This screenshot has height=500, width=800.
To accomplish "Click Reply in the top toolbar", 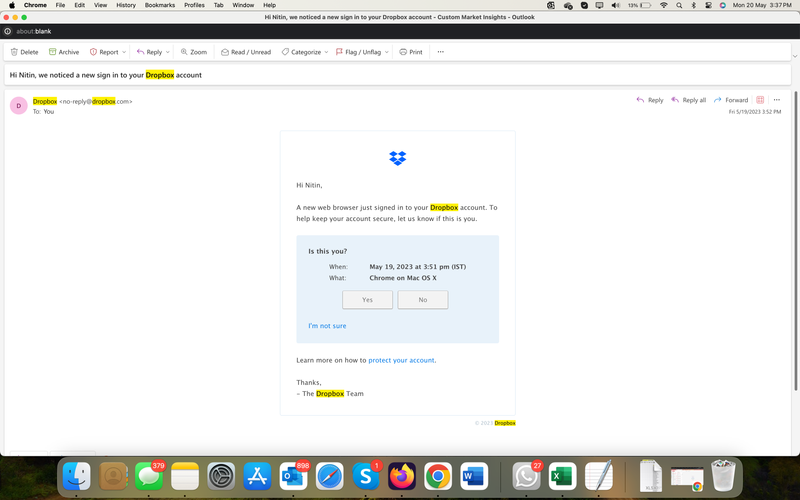I will pos(149,52).
